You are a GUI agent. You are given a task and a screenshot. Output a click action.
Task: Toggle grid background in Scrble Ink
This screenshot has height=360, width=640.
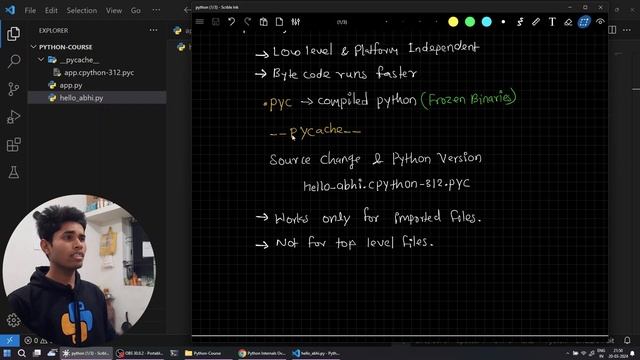[584, 22]
